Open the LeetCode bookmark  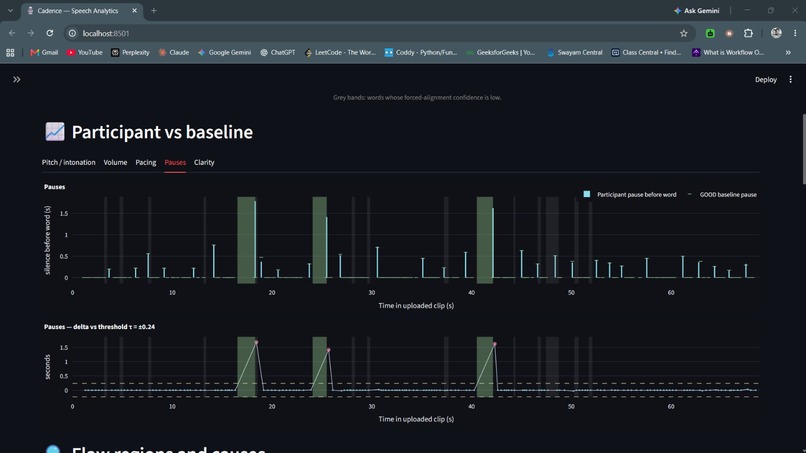pyautogui.click(x=340, y=52)
